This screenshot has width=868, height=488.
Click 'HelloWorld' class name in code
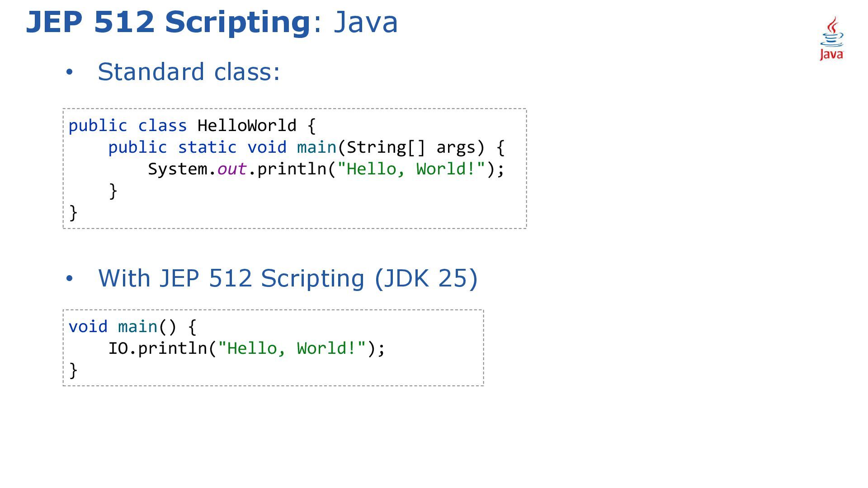click(246, 125)
